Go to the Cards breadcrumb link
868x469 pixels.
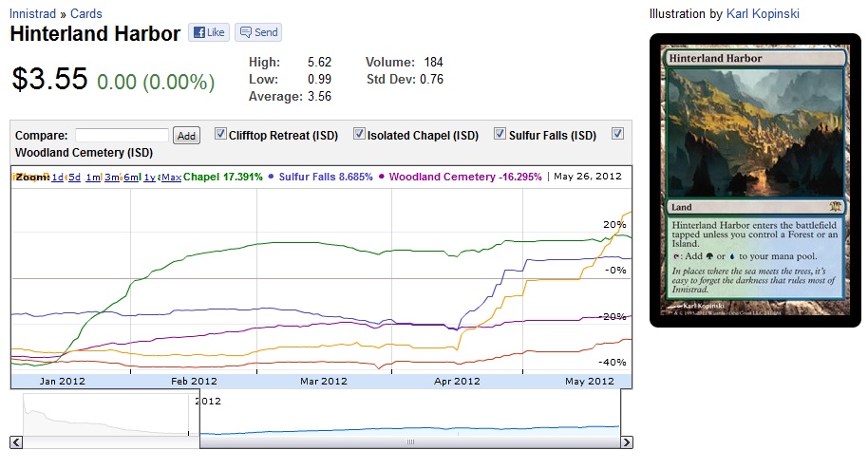point(85,14)
